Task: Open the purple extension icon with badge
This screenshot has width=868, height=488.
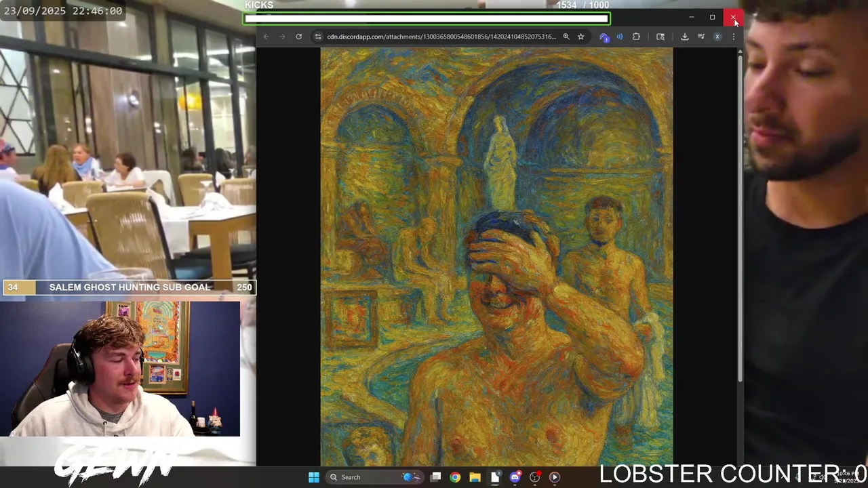Action: click(x=604, y=37)
